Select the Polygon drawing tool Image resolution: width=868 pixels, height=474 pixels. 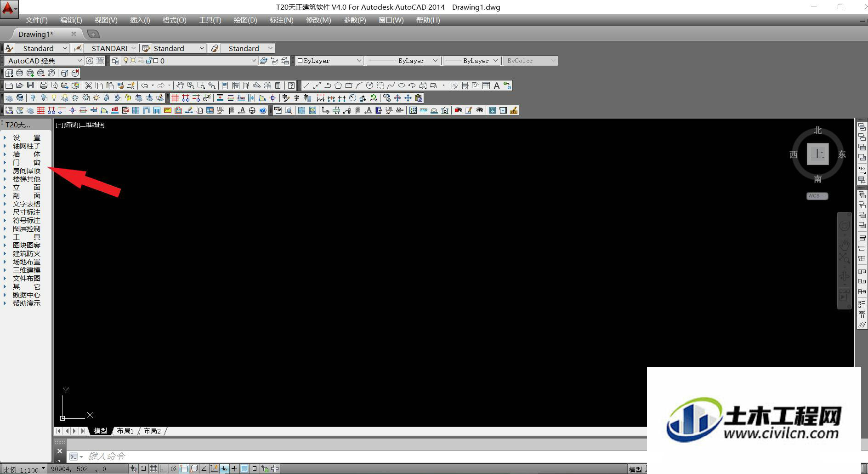[x=338, y=86]
